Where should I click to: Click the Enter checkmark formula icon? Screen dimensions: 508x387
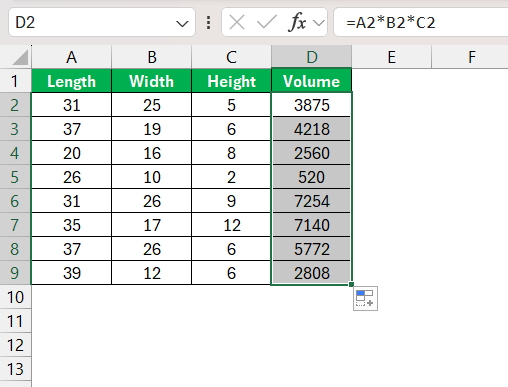tap(266, 23)
